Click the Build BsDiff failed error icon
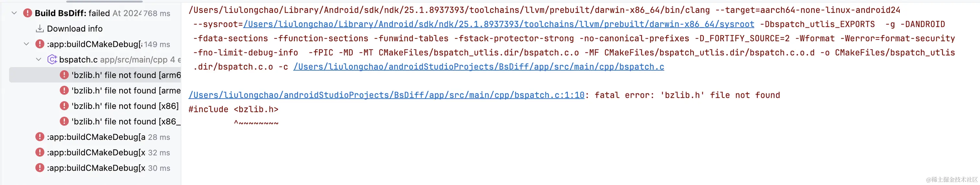 pyautogui.click(x=28, y=13)
